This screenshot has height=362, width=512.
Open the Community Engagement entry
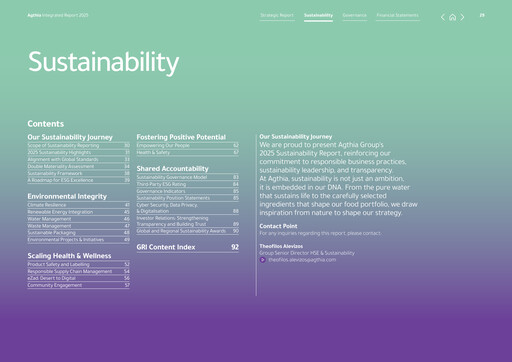[x=79, y=285]
